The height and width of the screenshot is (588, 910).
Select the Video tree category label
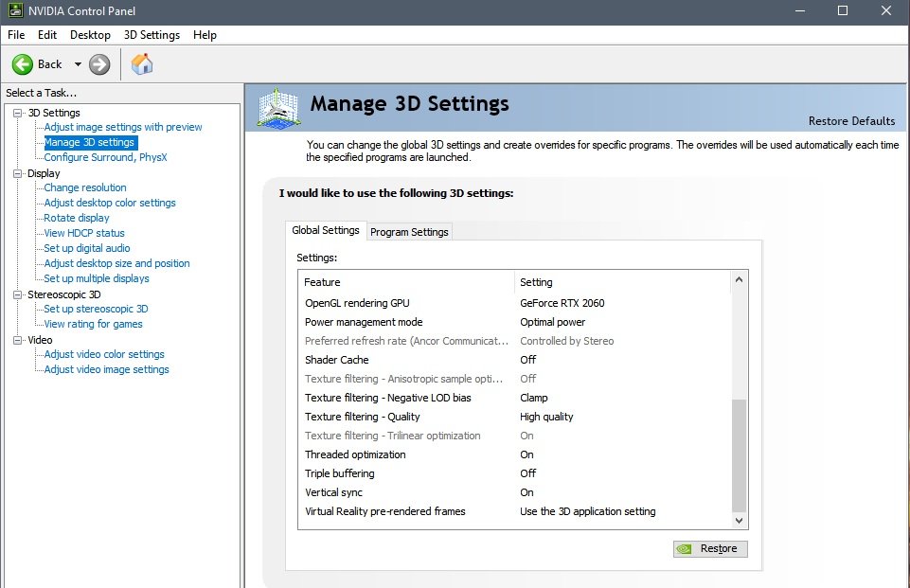[40, 340]
